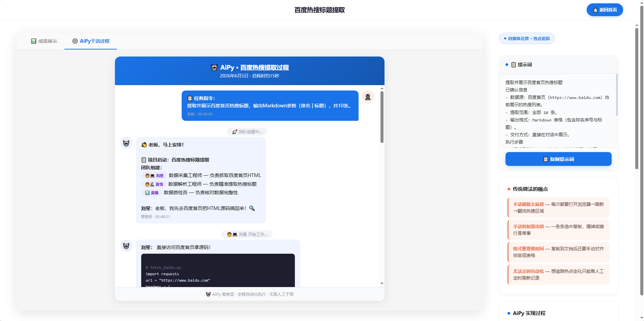Click the 2026年6月5日 总耗时 subtitle
The width and height of the screenshot is (644, 321).
(x=249, y=76)
